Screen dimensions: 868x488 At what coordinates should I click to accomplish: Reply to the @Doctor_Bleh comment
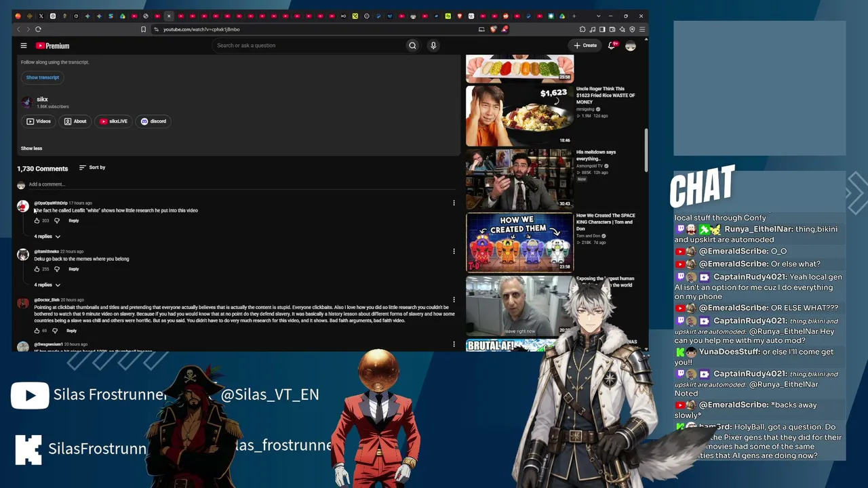tap(71, 331)
